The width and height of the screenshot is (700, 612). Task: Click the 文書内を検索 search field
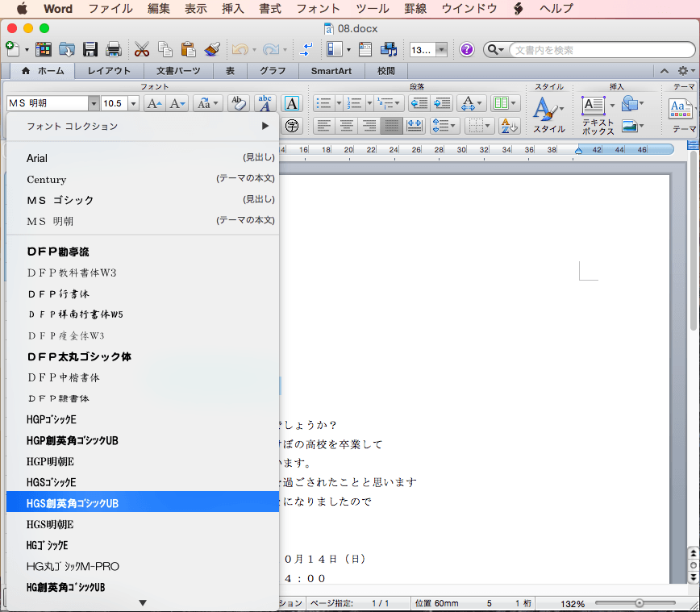(601, 49)
